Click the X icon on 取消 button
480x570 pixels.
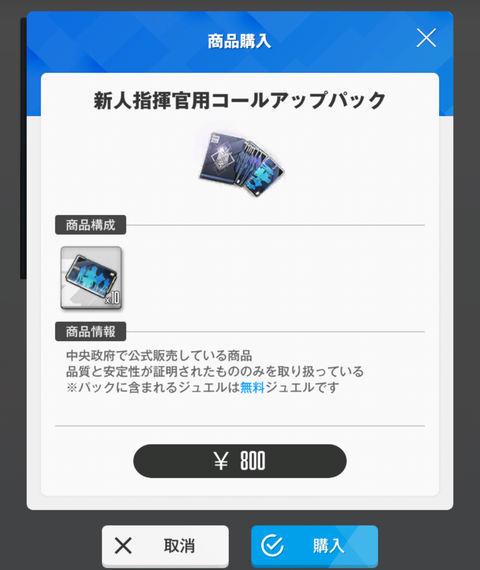point(123,546)
